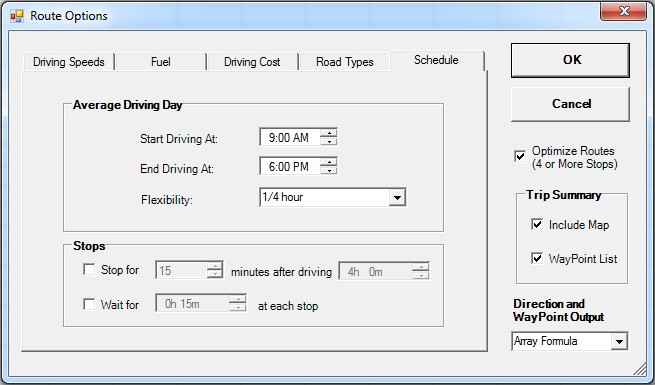The height and width of the screenshot is (385, 655).
Task: Click the Start Driving At time field
Action: 290,137
